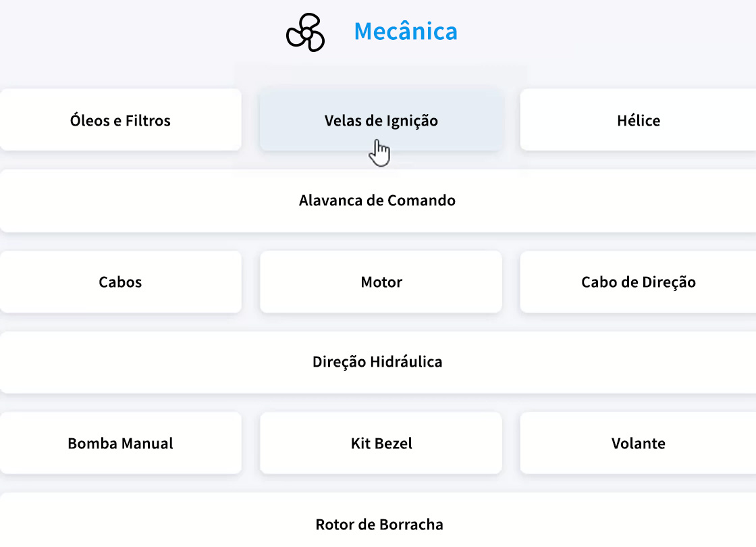Select Direção Hidráulica category
The height and width of the screenshot is (547, 756).
(377, 362)
